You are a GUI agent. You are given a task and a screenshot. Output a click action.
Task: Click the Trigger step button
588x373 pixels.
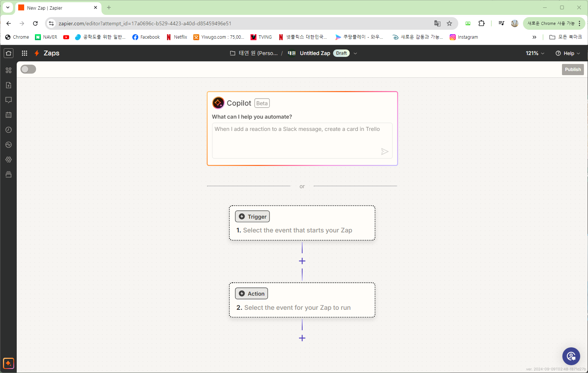(252, 216)
